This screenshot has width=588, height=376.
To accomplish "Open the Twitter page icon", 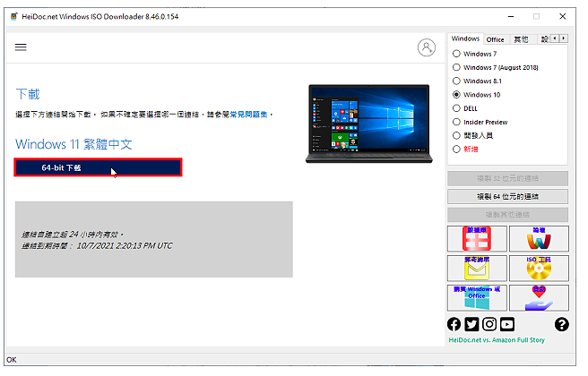I will click(x=471, y=324).
